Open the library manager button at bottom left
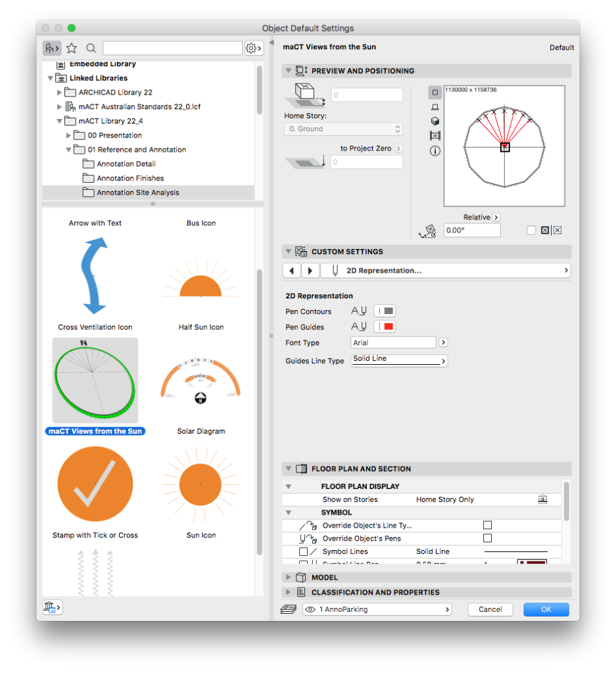616x673 pixels. coord(53,607)
